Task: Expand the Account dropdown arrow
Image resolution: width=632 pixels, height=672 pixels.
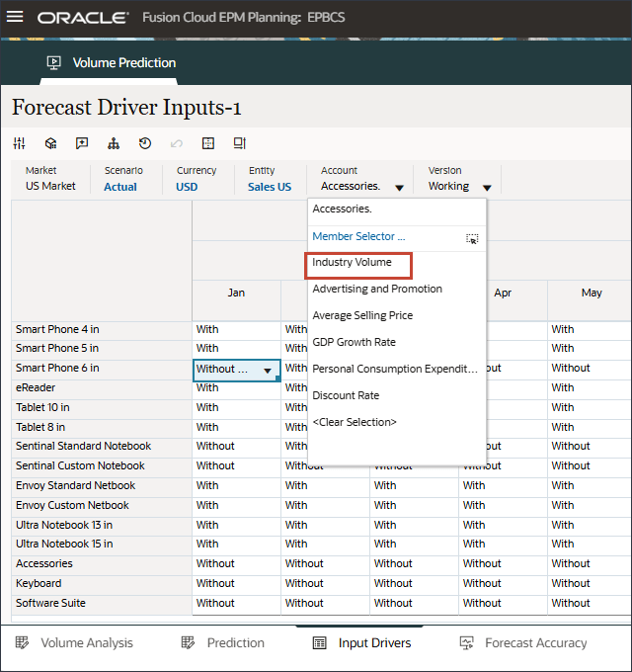Action: [399, 187]
